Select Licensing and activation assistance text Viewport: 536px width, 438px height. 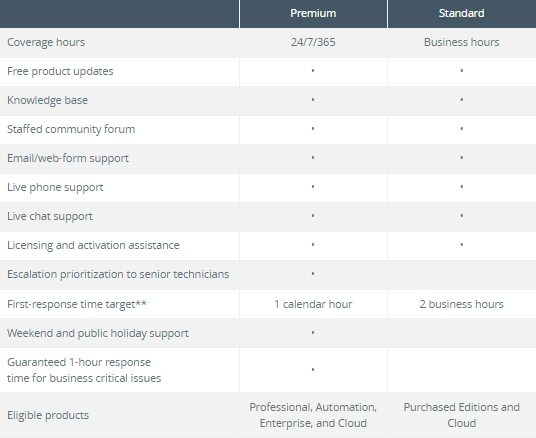pos(93,245)
